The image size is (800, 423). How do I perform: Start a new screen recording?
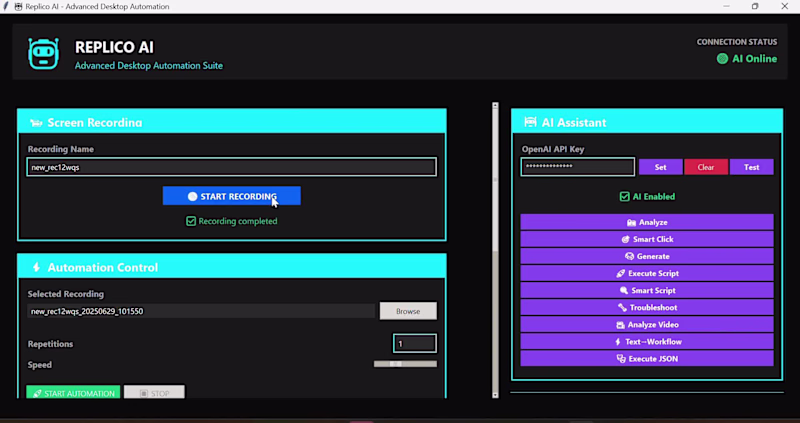coord(232,196)
